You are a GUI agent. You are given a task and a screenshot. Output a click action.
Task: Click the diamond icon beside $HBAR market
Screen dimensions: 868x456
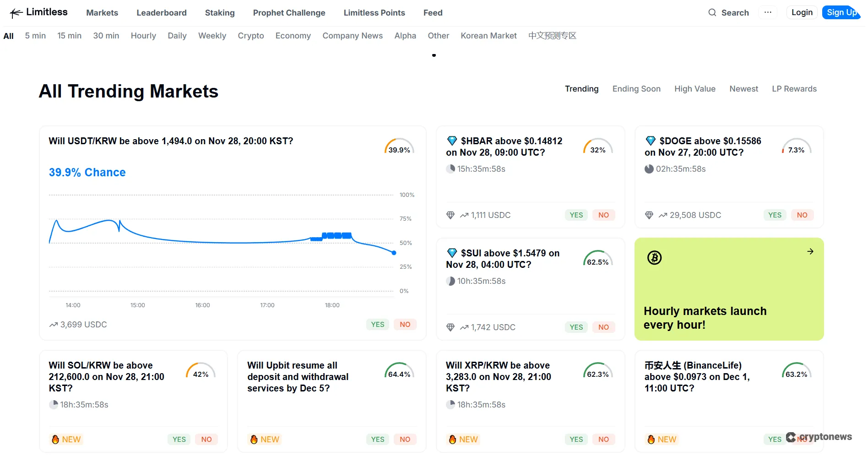tap(452, 141)
